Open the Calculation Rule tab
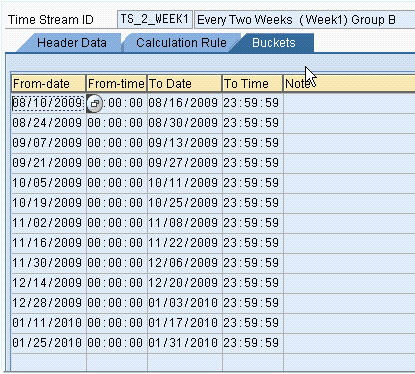This screenshot has height=374, width=415. pos(181,43)
